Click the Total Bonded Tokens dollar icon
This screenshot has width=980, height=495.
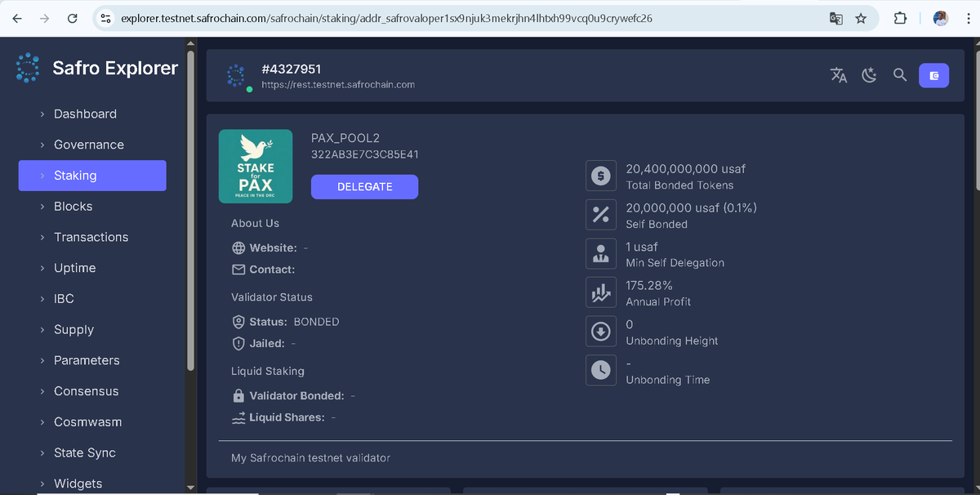click(x=601, y=176)
